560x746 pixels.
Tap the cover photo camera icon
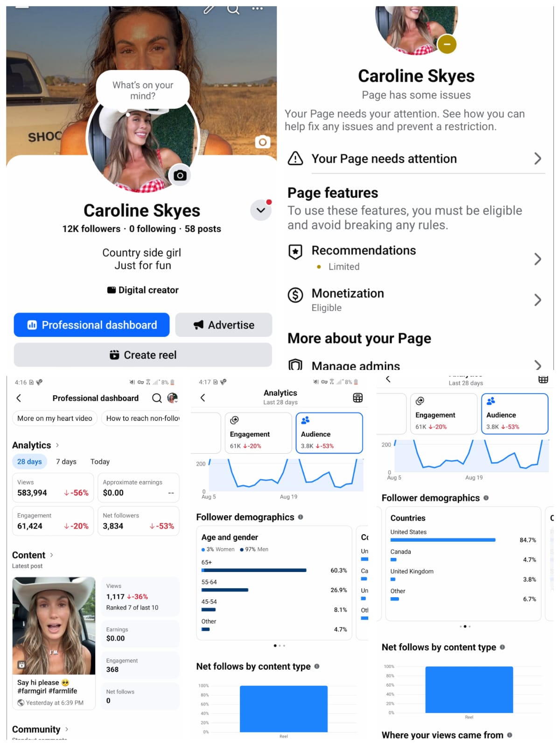click(x=263, y=142)
